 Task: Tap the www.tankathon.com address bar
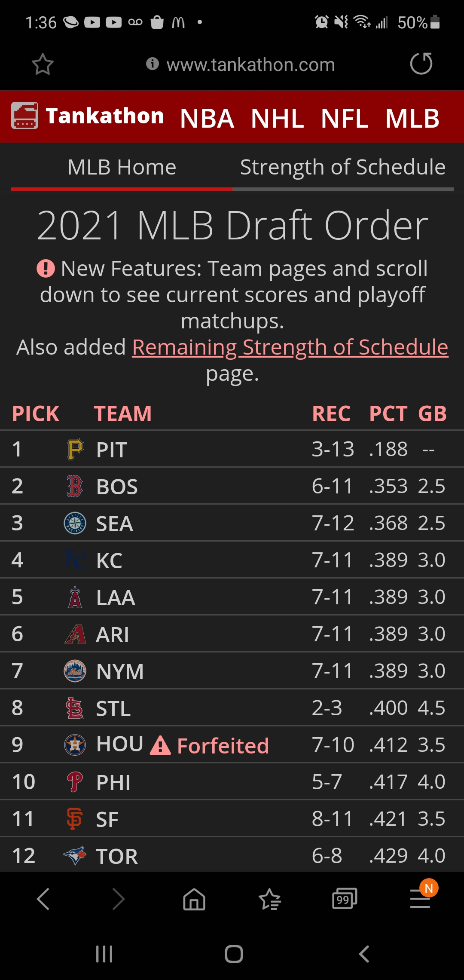tap(250, 64)
